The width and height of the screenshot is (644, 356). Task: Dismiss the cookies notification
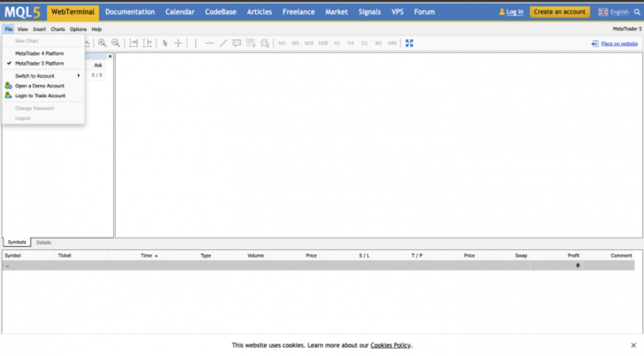[633, 345]
